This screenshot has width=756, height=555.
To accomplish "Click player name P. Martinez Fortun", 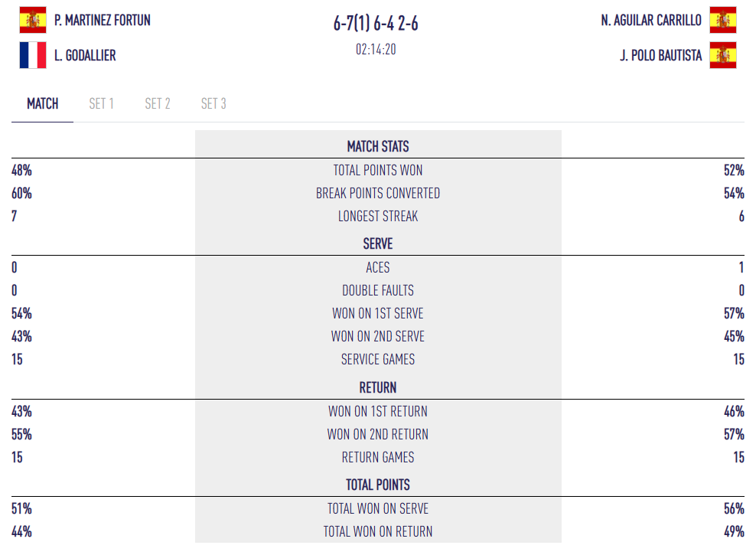I will point(103,20).
